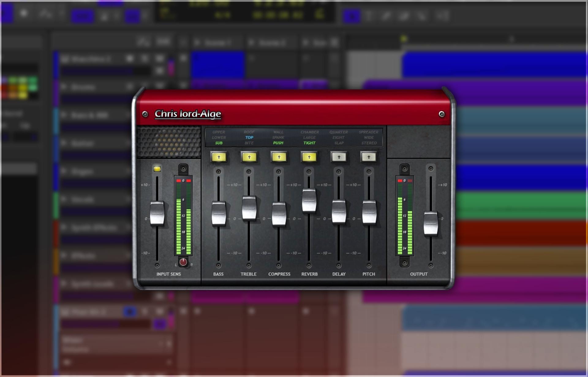Select the STEREO pitch mode label
The image size is (588, 377).
(x=369, y=143)
